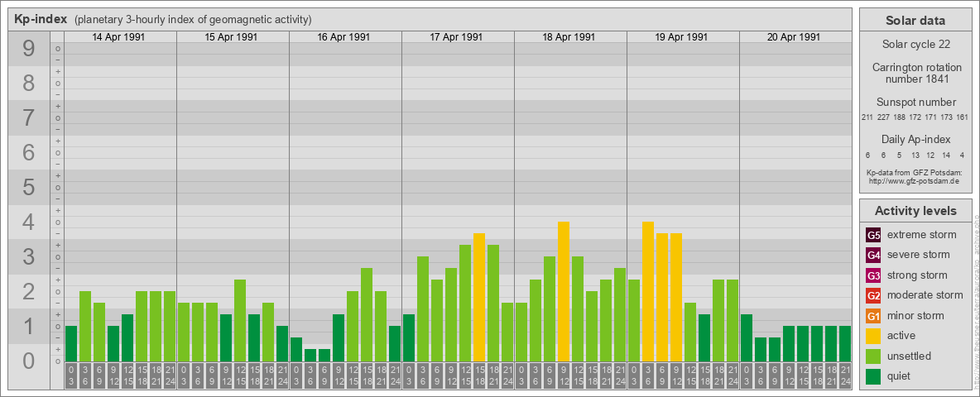The height and width of the screenshot is (397, 980).
Task: Click the Kp scale number 9
Action: pyautogui.click(x=29, y=49)
